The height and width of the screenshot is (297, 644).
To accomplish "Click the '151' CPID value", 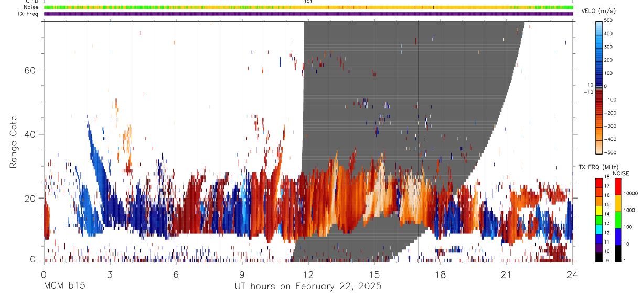I will click(x=308, y=2).
